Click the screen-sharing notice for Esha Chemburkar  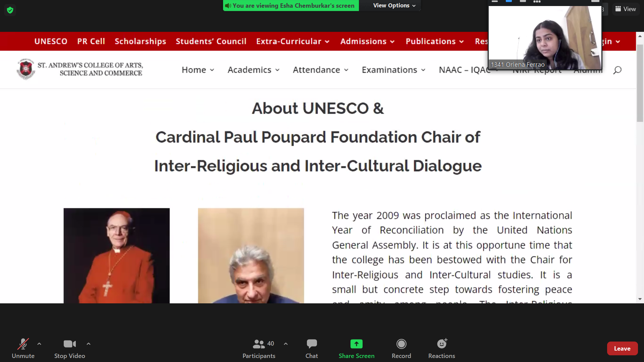291,5
